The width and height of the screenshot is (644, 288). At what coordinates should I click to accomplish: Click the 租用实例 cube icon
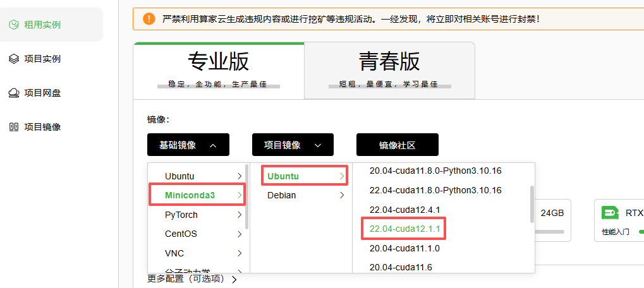pyautogui.click(x=15, y=25)
